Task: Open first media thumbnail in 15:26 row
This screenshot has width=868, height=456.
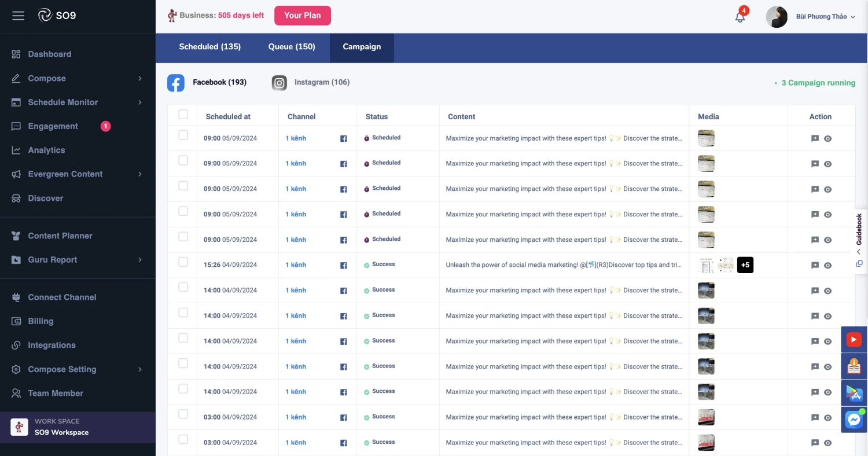Action: tap(706, 265)
